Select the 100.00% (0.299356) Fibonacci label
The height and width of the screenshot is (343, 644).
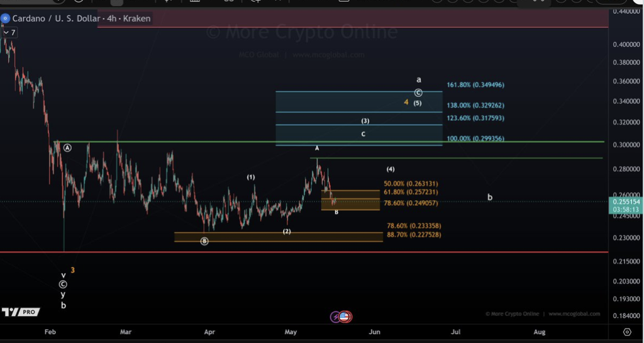tap(475, 139)
